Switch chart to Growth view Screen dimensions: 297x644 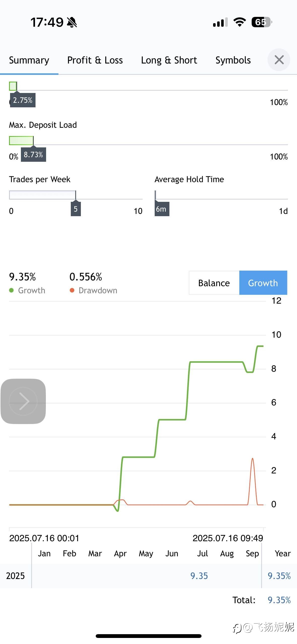click(263, 283)
